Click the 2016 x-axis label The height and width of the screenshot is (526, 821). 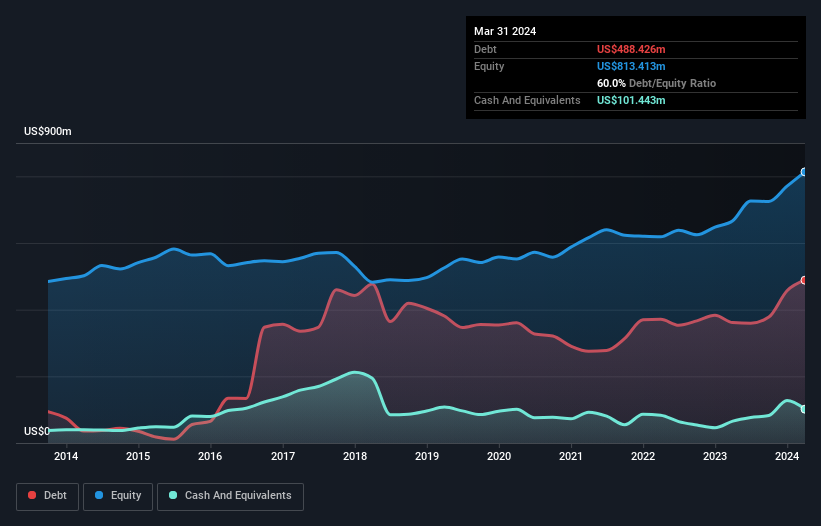[x=210, y=456]
